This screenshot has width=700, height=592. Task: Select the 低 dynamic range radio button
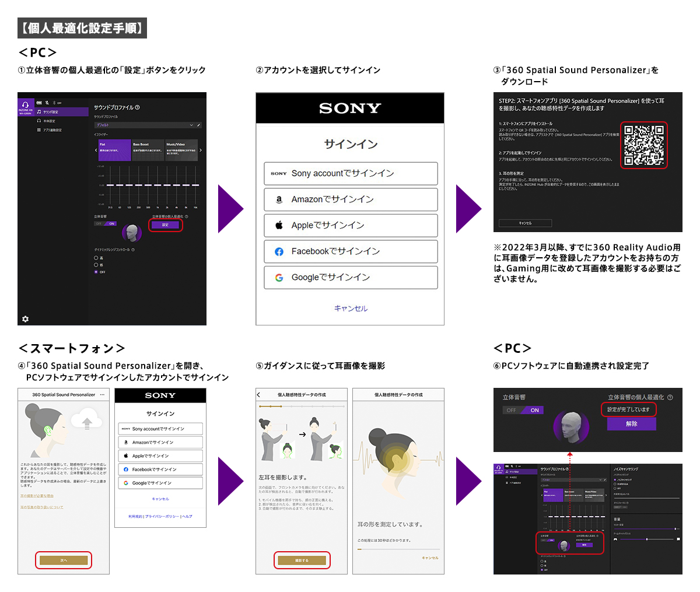(x=96, y=265)
